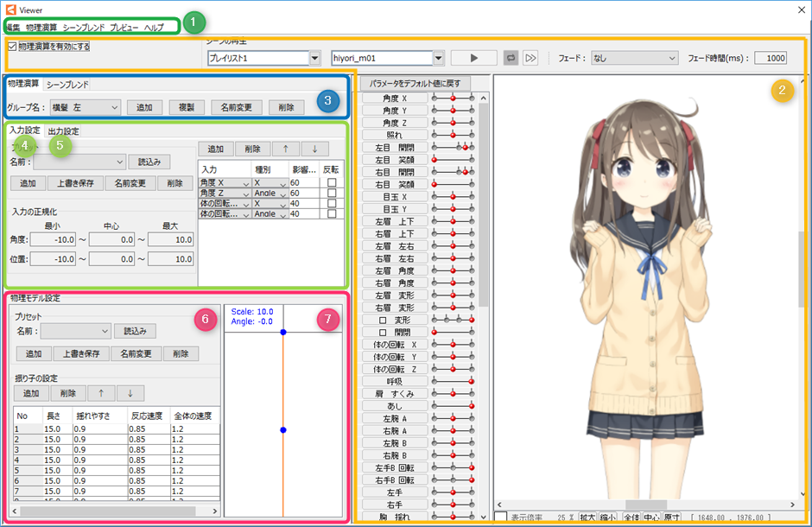Select the 入力設定 tab
Screen dimensions: 812x527
point(24,130)
